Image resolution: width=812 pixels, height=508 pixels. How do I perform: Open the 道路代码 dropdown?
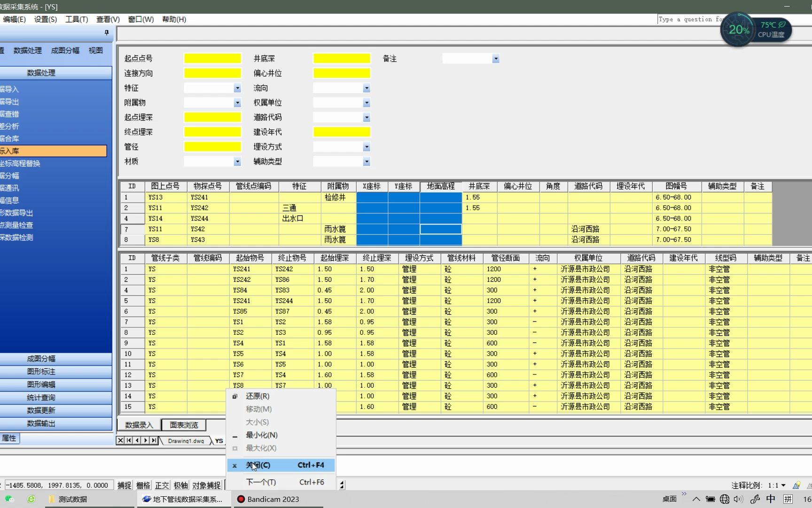[x=367, y=118]
